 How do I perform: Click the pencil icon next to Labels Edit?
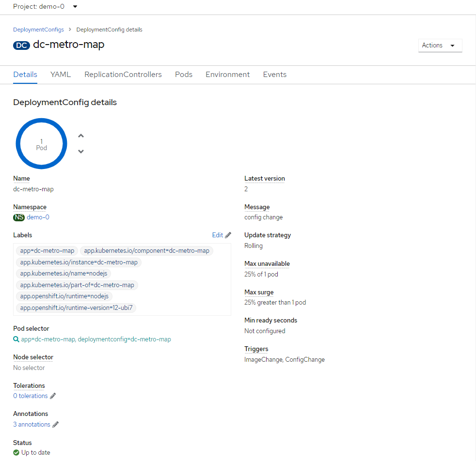(x=228, y=235)
